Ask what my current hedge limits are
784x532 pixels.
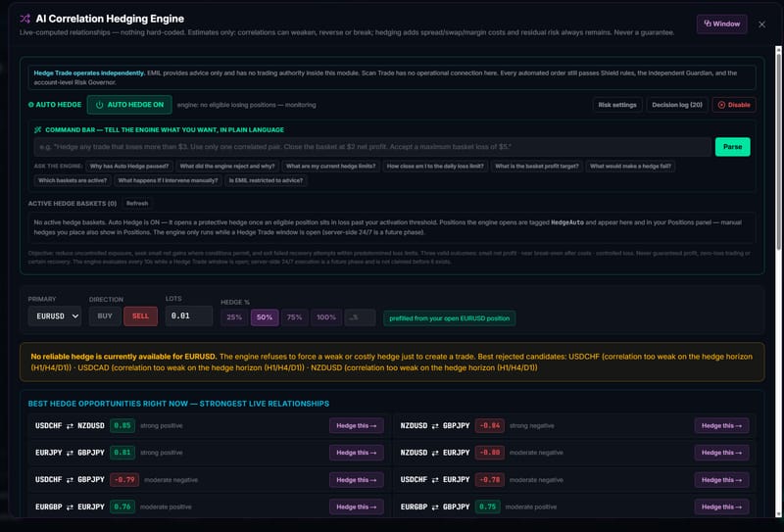[330, 166]
